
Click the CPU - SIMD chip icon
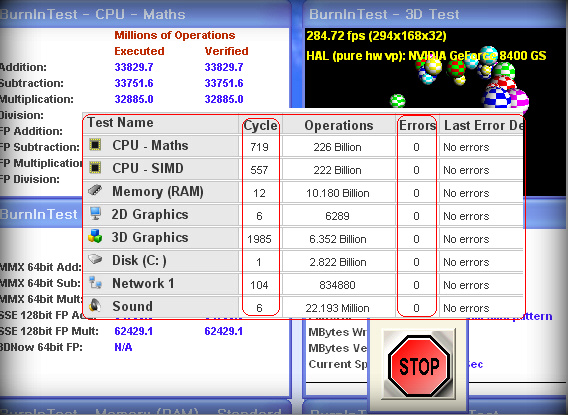95,168
